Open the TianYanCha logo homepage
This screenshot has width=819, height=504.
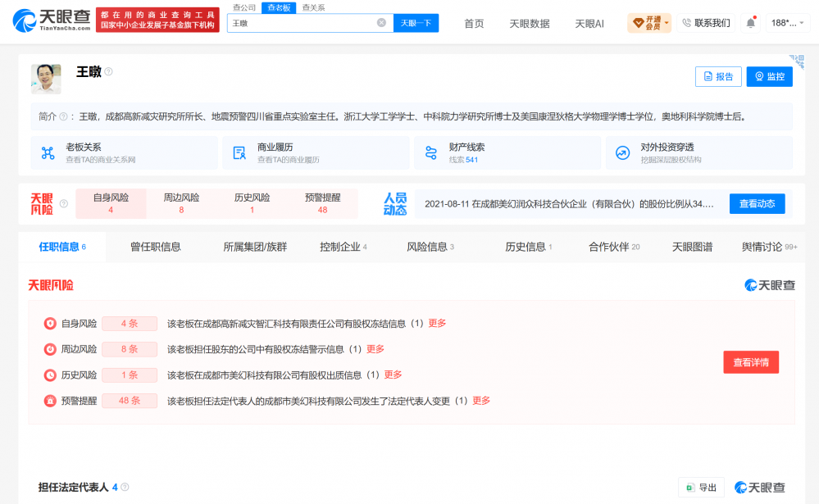point(51,20)
